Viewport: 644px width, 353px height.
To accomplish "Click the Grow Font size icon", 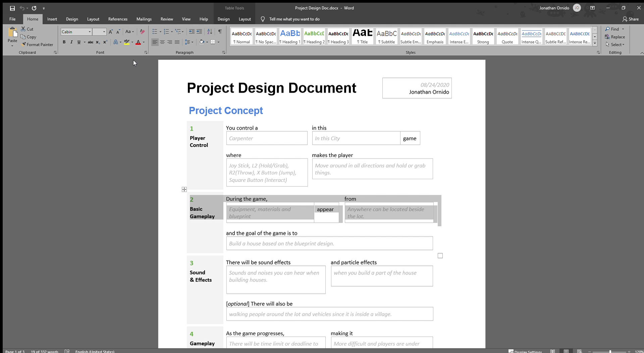I will (x=111, y=32).
